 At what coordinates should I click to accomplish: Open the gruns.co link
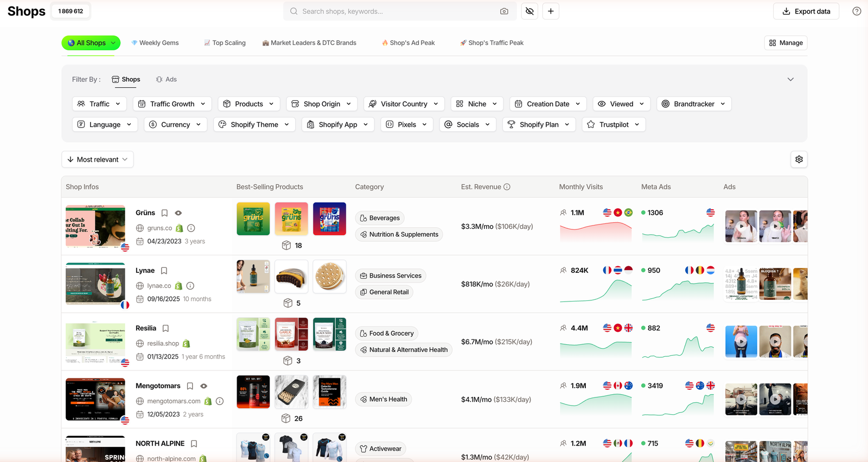(159, 228)
